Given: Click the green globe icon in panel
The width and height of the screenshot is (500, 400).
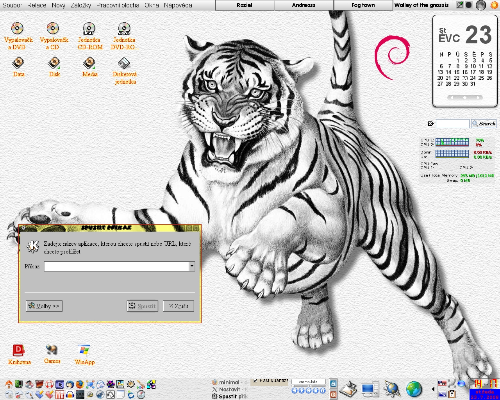Looking at the screenshot, I should 414,389.
